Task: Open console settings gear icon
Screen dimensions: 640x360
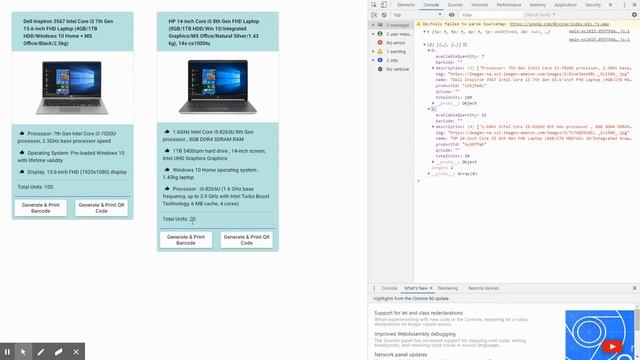Action: click(634, 15)
